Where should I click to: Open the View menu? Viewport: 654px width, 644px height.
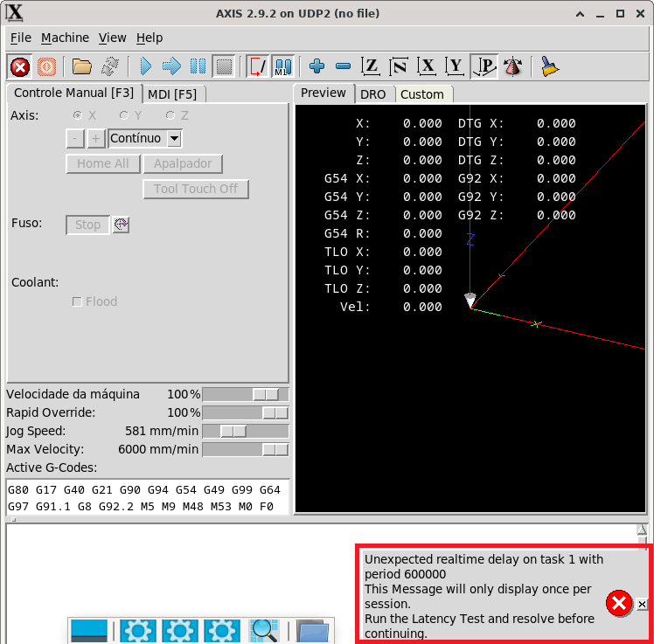(x=112, y=38)
